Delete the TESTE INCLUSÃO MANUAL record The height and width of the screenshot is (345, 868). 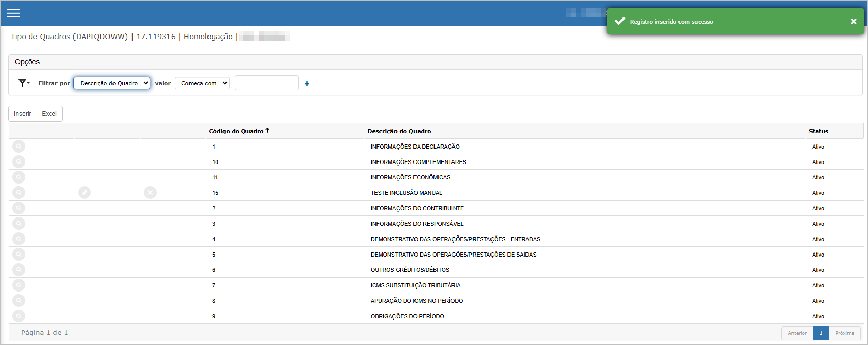click(150, 193)
